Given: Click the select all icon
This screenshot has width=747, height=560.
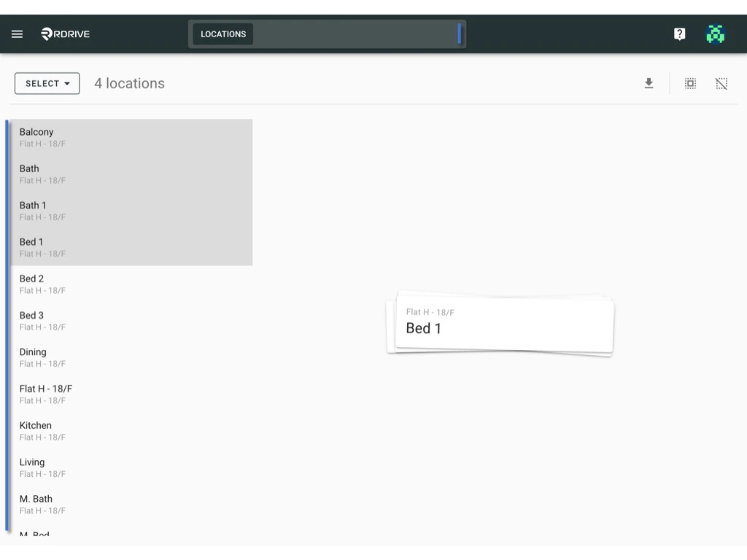Looking at the screenshot, I should [x=690, y=83].
